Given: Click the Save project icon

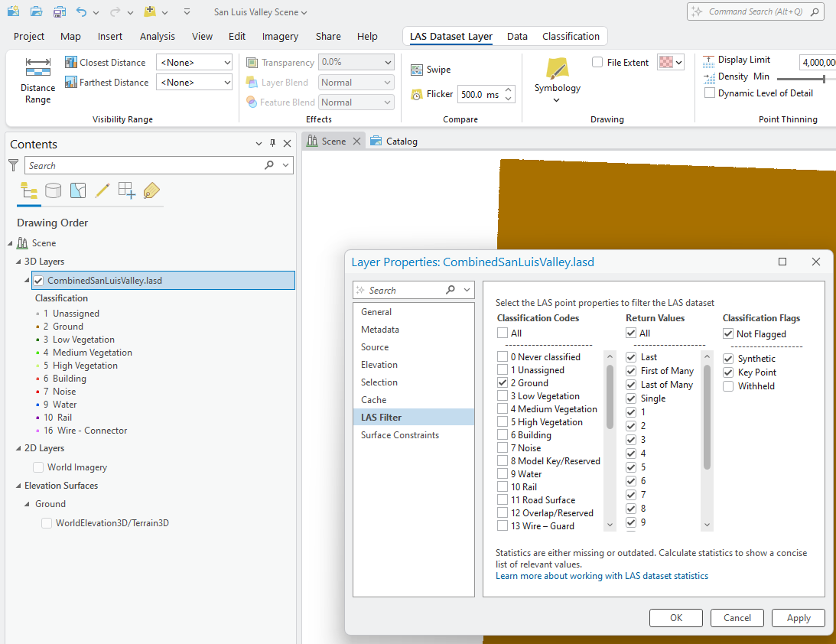Looking at the screenshot, I should point(59,12).
